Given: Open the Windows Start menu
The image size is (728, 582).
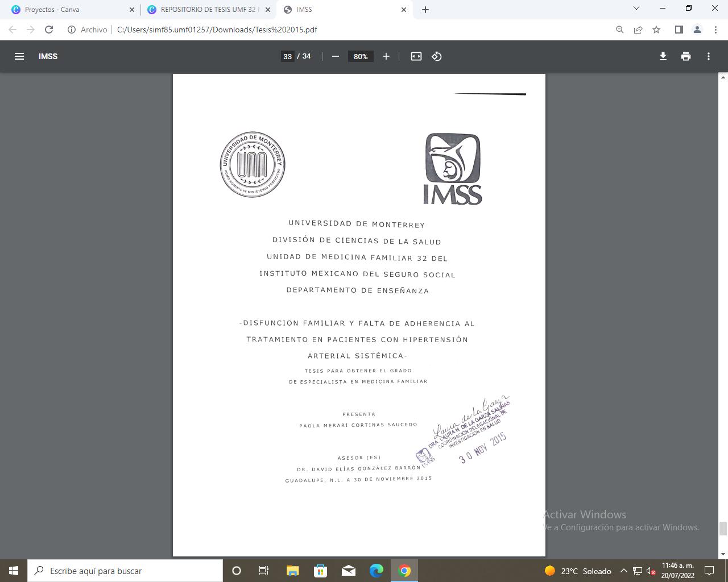Looking at the screenshot, I should pyautogui.click(x=14, y=571).
